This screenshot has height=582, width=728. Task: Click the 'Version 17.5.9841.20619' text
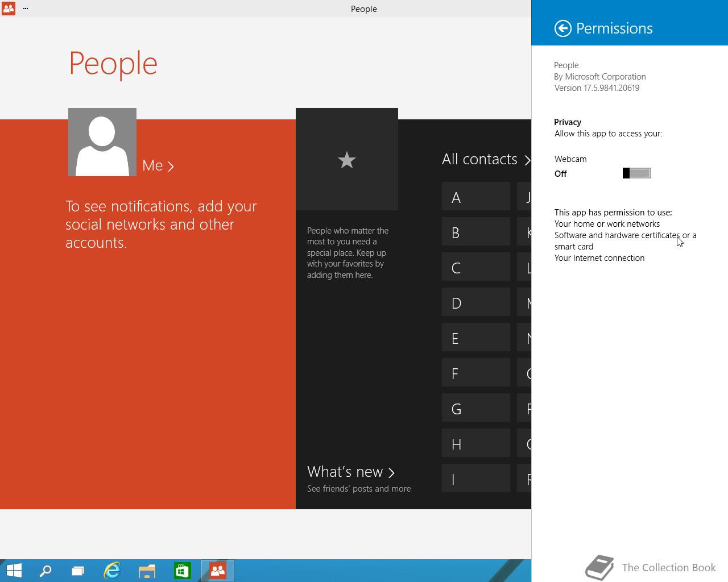click(597, 88)
